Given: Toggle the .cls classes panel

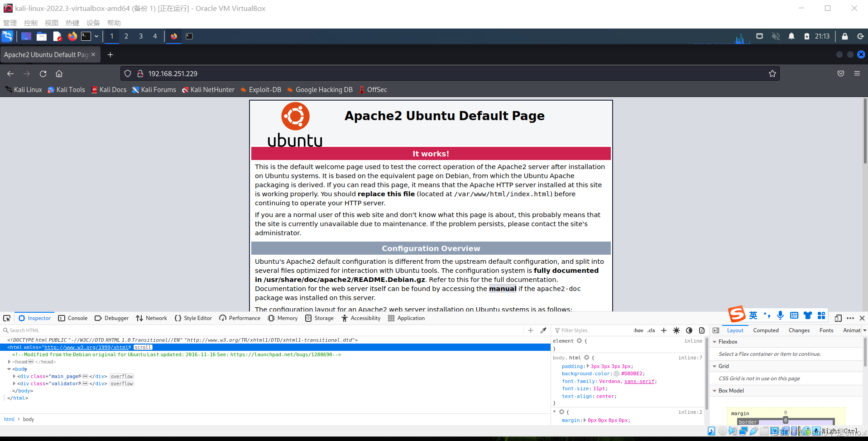Looking at the screenshot, I should [x=652, y=330].
